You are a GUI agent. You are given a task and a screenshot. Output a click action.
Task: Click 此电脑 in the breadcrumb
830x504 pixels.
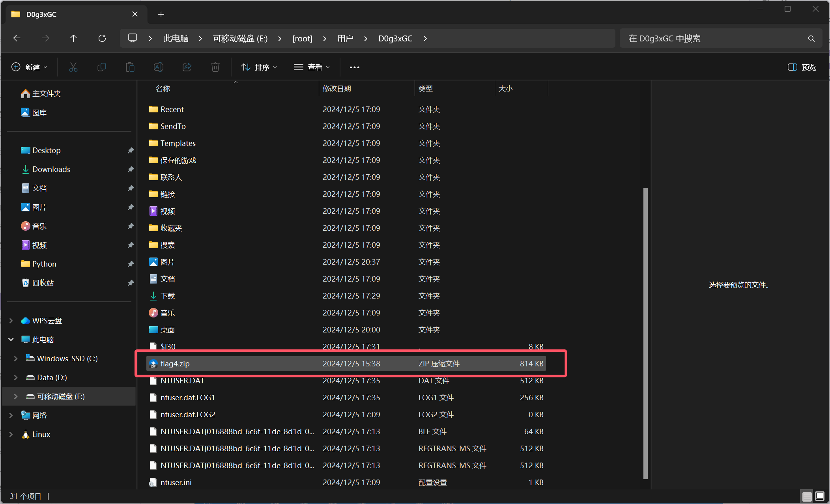point(176,38)
